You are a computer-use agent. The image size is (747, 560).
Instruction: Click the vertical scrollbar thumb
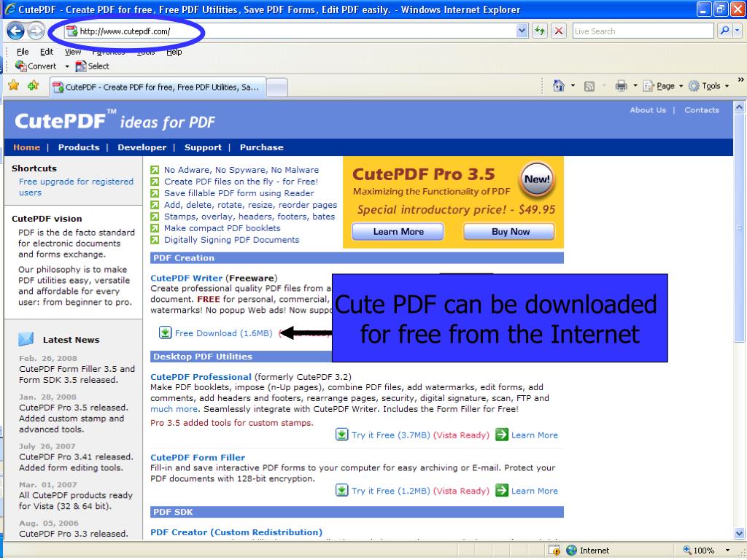pos(739,227)
